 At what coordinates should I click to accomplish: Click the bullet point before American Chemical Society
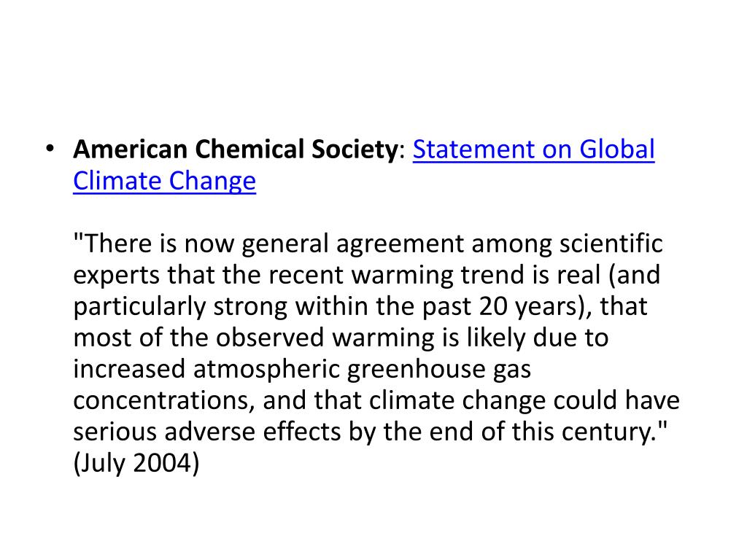(x=50, y=149)
